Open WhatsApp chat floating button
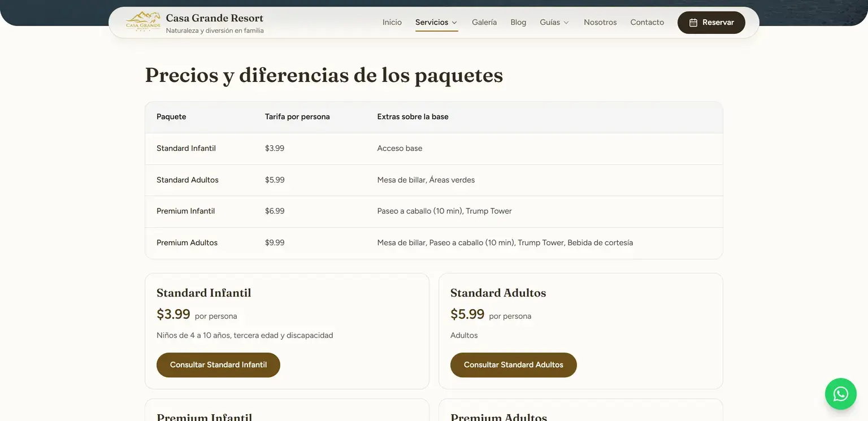This screenshot has height=421, width=868. 841,394
